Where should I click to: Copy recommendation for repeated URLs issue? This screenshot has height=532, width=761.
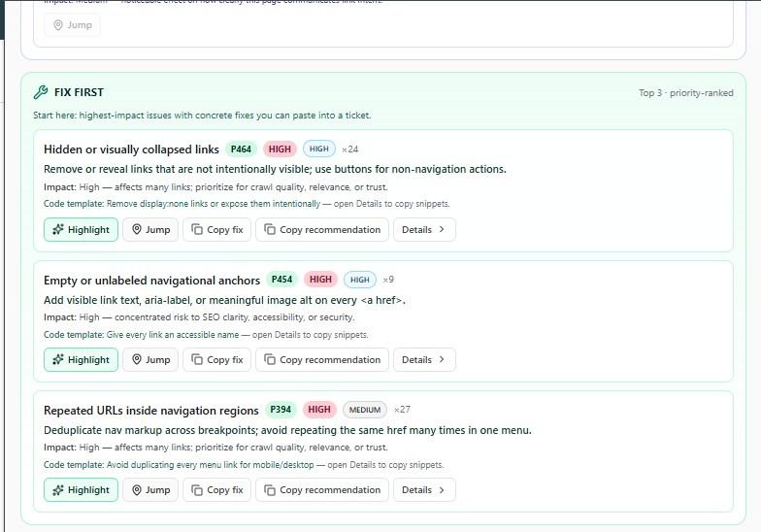pyautogui.click(x=322, y=490)
